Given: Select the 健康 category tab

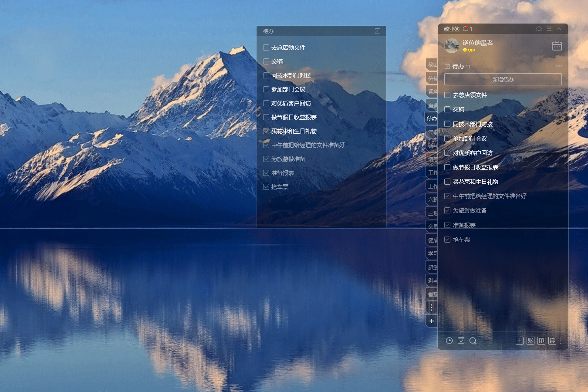Looking at the screenshot, I should point(432,240).
